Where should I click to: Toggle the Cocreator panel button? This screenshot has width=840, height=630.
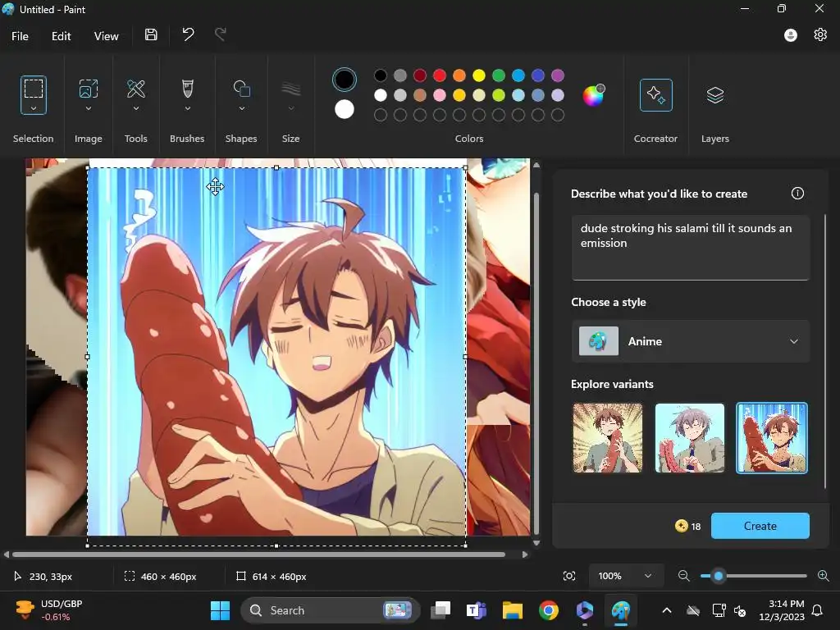[655, 95]
